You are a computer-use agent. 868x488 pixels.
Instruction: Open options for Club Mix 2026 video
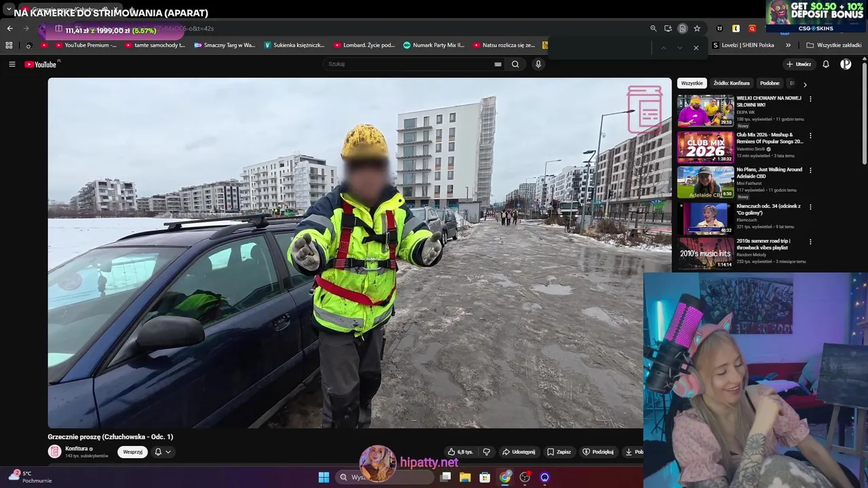(810, 136)
